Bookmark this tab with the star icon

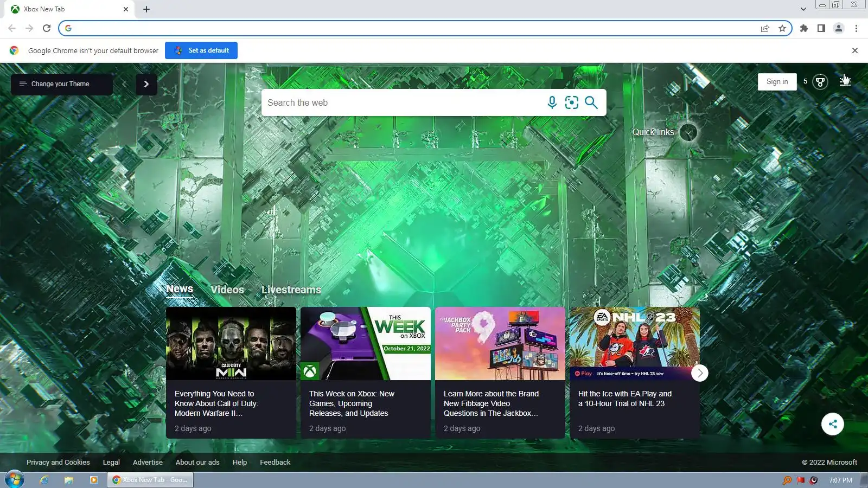[x=782, y=28]
